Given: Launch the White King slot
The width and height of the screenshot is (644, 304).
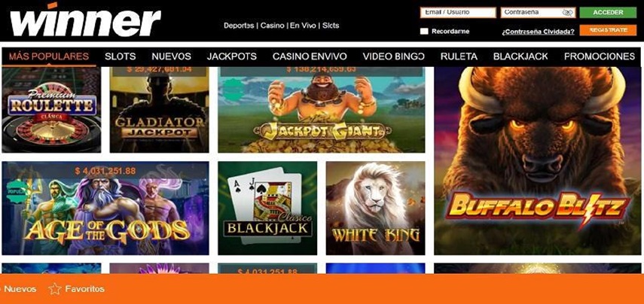Looking at the screenshot, I should click(x=375, y=208).
